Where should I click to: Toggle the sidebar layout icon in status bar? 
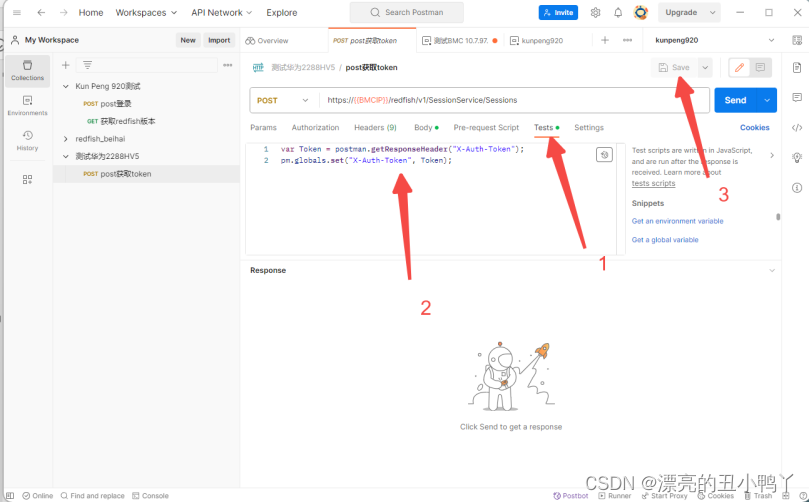(x=10, y=496)
